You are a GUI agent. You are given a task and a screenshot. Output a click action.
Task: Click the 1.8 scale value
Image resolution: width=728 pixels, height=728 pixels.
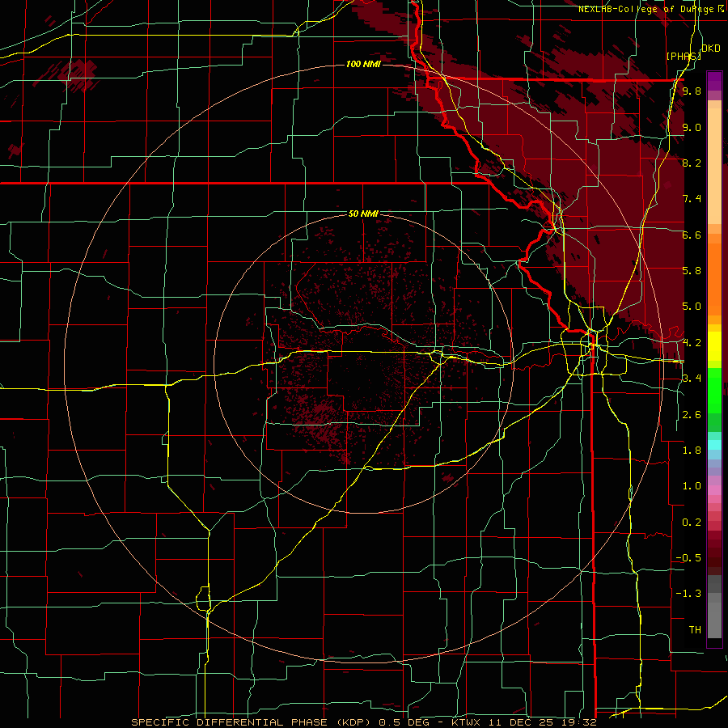[x=692, y=451]
